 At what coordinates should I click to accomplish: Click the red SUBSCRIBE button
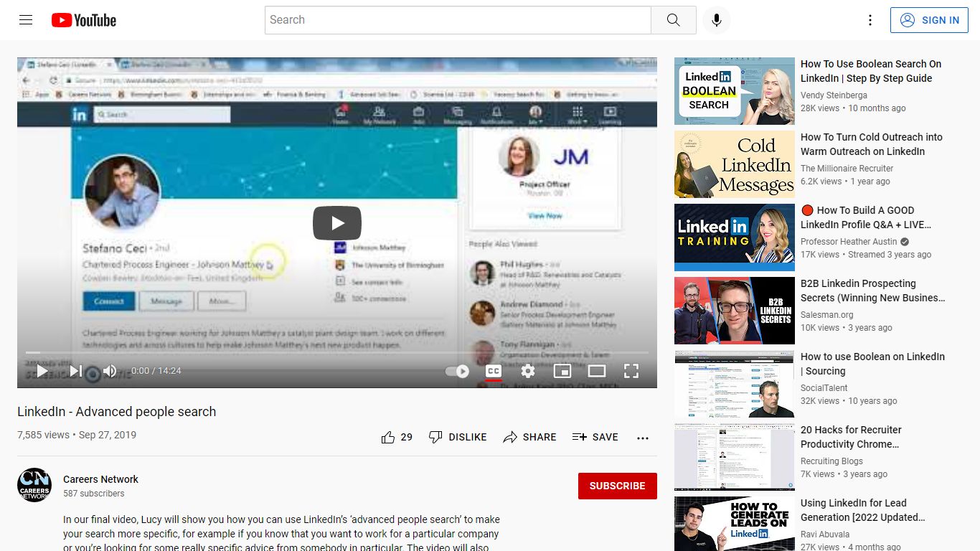[618, 486]
